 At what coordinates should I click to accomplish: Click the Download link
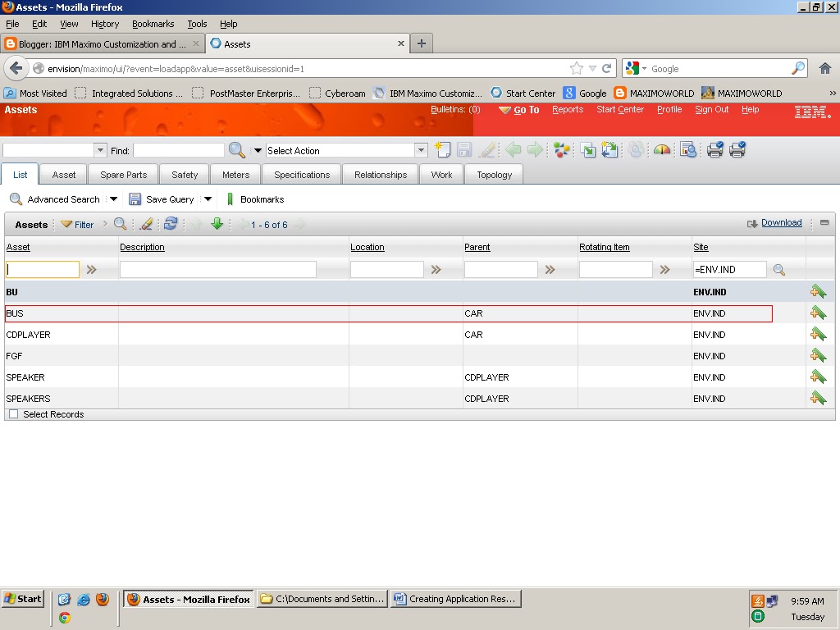781,222
